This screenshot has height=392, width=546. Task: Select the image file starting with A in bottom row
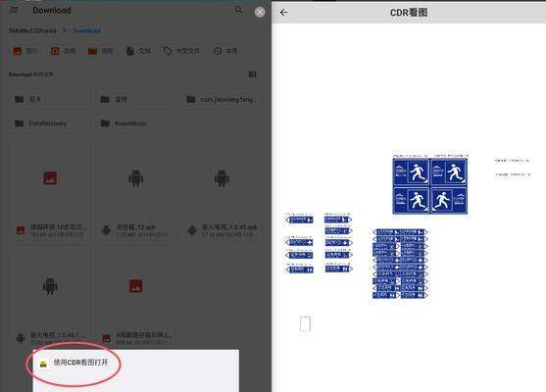pos(135,298)
